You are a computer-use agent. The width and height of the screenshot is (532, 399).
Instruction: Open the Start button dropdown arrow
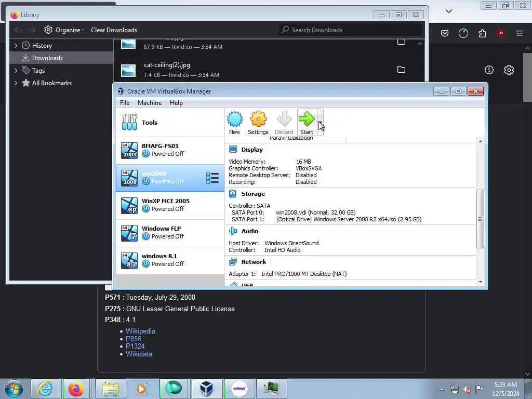(x=320, y=122)
